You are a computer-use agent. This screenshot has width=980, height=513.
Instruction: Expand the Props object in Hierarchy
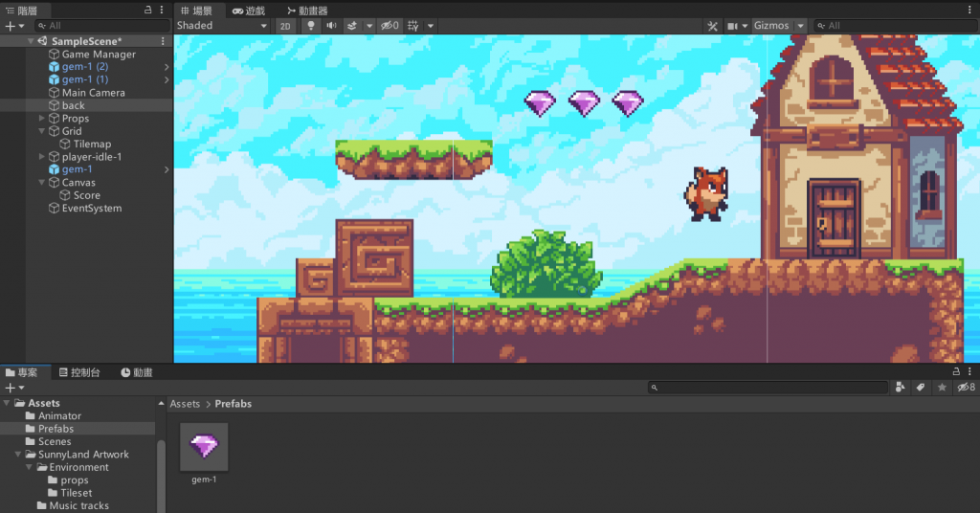[41, 118]
